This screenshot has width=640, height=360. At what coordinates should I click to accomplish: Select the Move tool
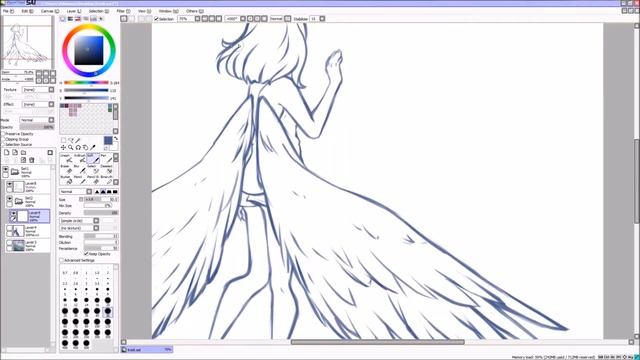[63, 147]
